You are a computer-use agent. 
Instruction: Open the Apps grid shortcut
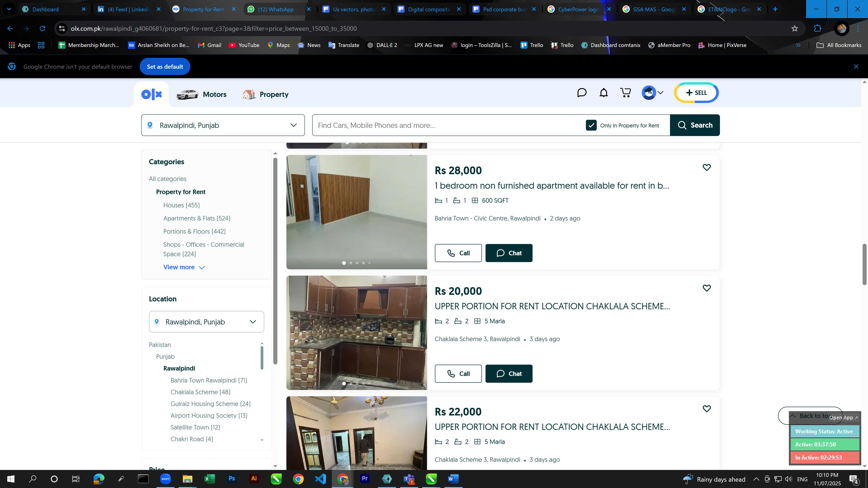(x=19, y=45)
